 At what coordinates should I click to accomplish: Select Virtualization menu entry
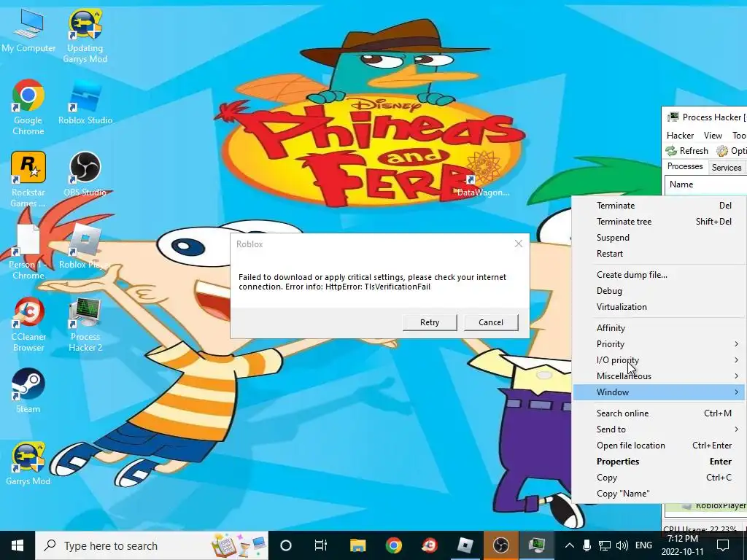pos(659,307)
